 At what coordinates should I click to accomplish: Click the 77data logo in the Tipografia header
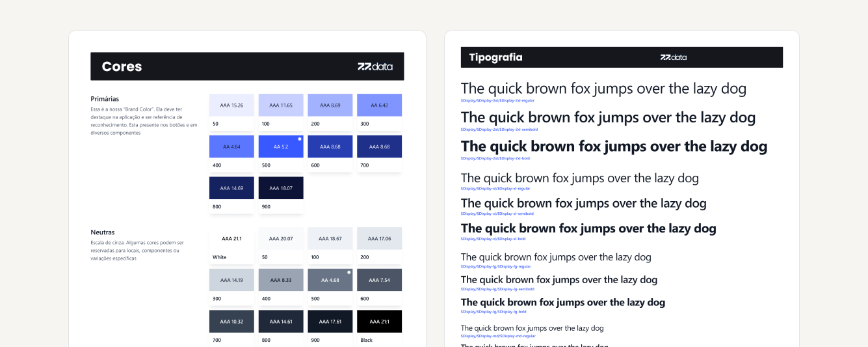(673, 57)
